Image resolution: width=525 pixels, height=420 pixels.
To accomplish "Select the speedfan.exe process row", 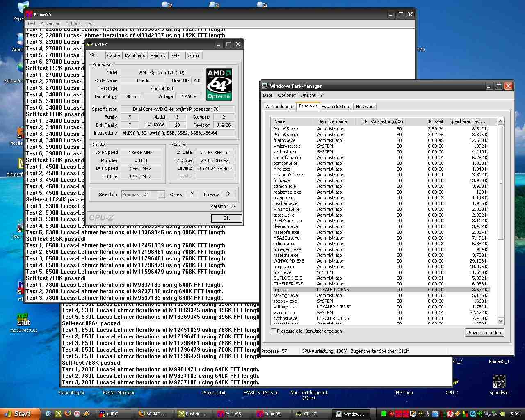I will tap(380, 157).
